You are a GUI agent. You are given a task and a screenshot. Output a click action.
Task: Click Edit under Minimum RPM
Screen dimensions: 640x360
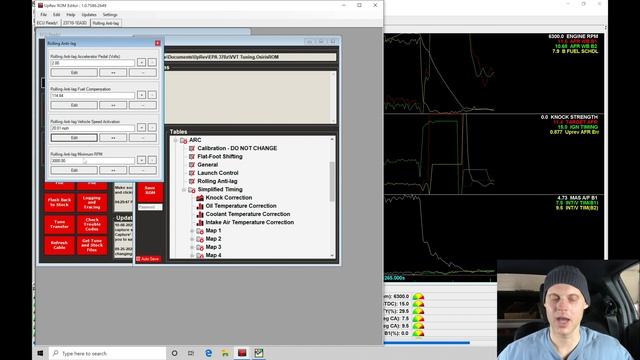tap(74, 170)
